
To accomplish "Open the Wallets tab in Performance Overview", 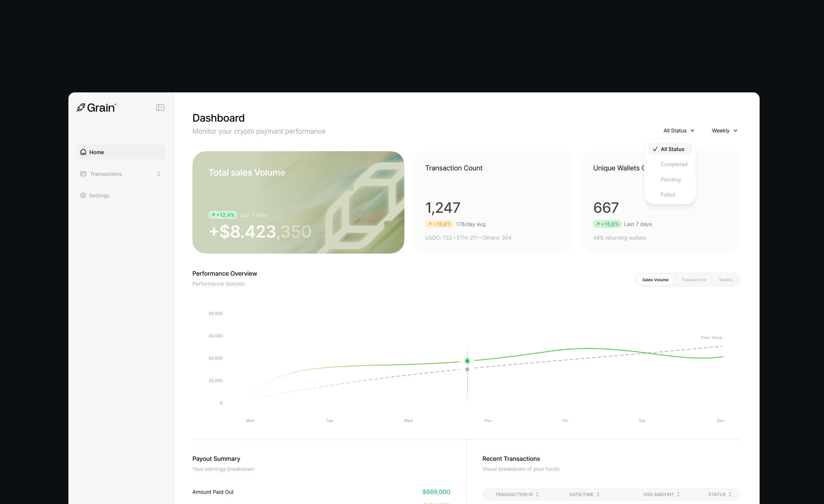I will 726,280.
